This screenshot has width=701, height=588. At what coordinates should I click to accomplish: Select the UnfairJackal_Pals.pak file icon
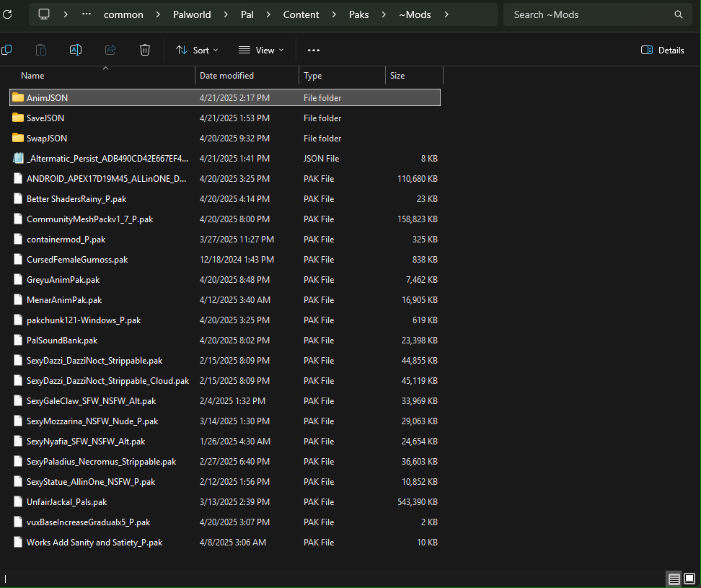click(18, 501)
